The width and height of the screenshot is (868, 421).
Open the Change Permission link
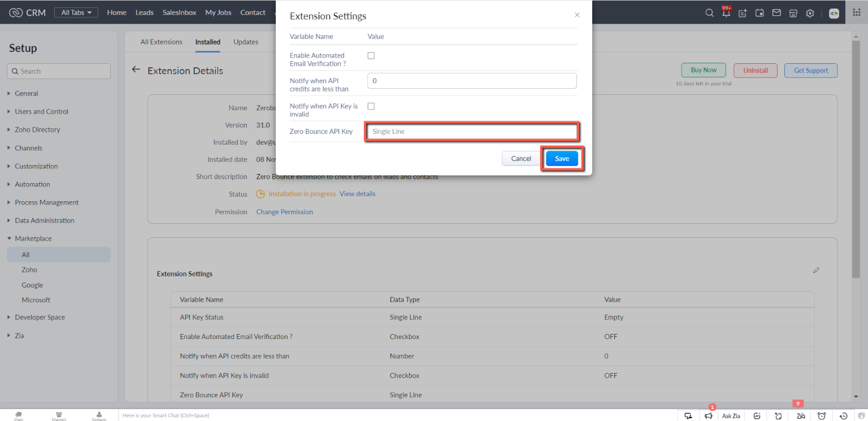click(284, 212)
